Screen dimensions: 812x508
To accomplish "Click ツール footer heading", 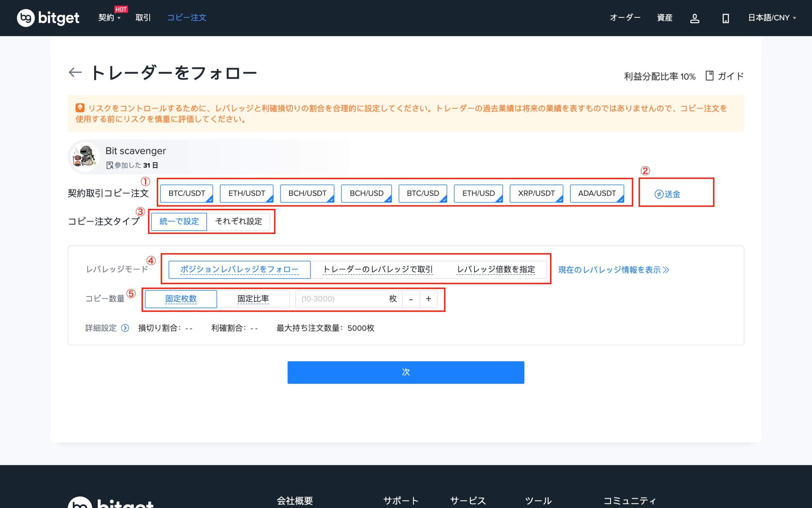I will coord(538,501).
